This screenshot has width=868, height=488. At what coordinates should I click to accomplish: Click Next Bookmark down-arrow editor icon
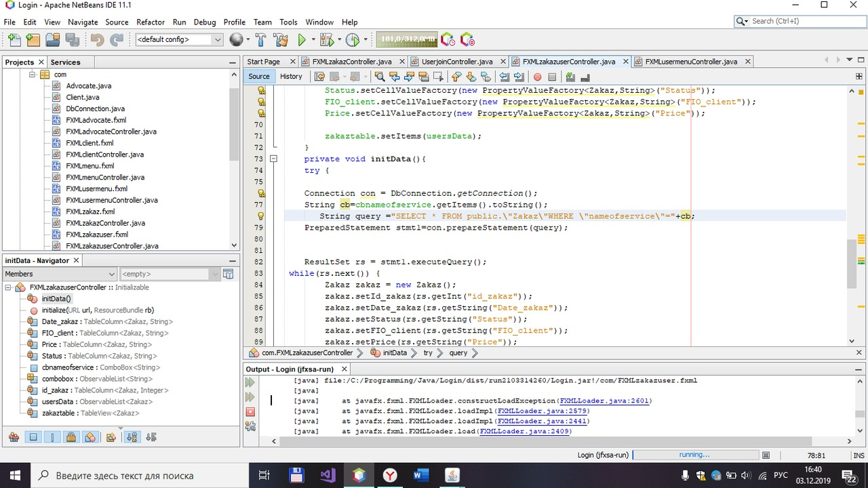[471, 77]
